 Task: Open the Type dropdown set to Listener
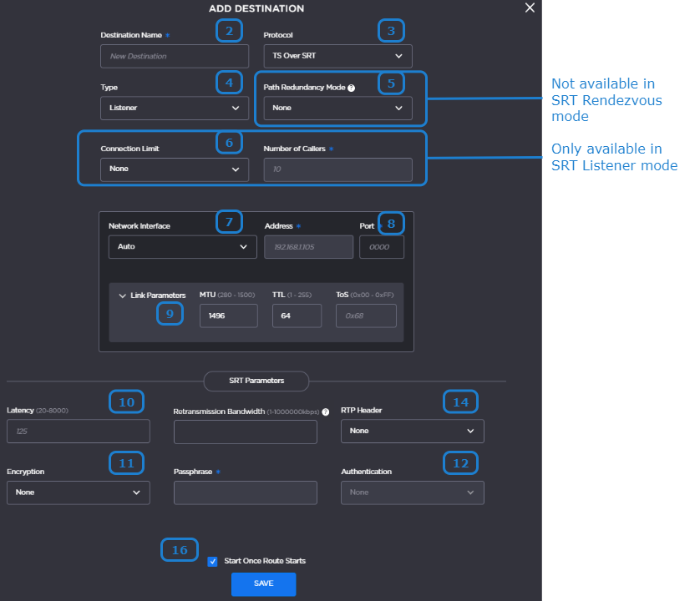[174, 108]
